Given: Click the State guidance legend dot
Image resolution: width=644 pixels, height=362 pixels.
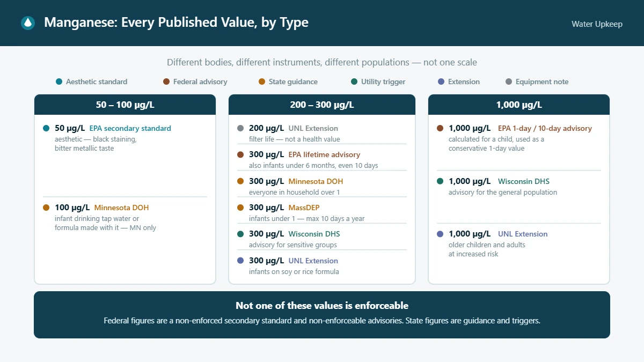Looking at the screenshot, I should [262, 82].
